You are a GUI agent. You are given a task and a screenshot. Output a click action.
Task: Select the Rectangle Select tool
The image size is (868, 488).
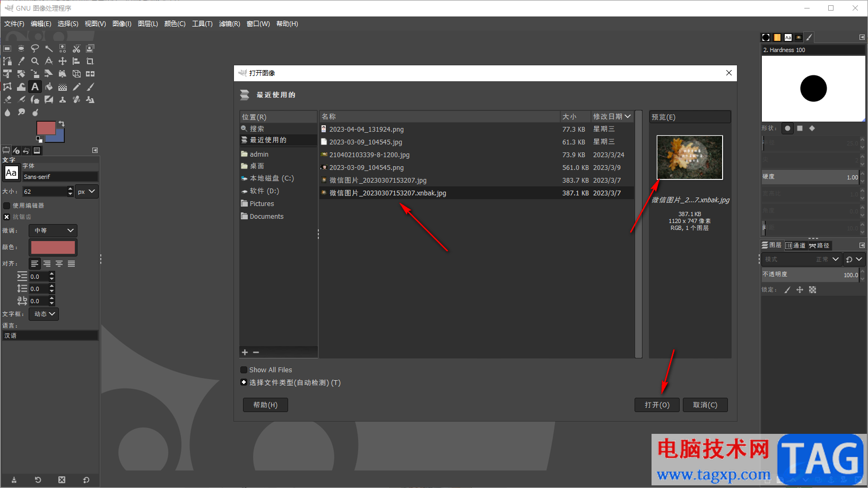(x=7, y=48)
